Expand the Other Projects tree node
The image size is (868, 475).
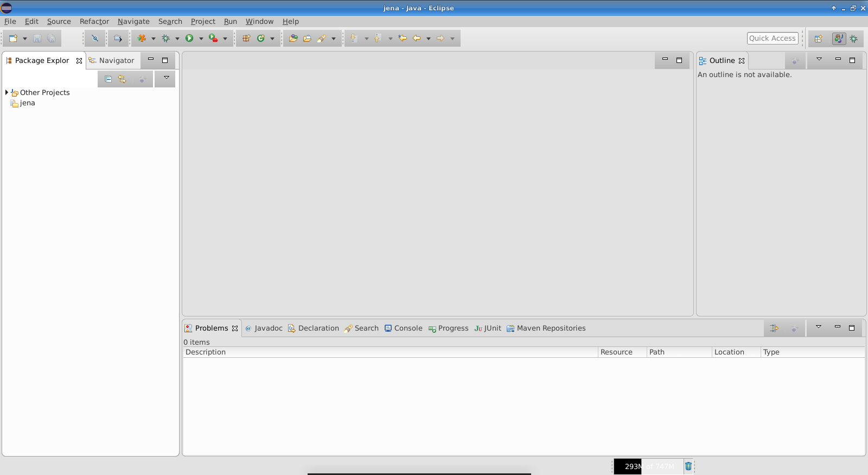(7, 93)
